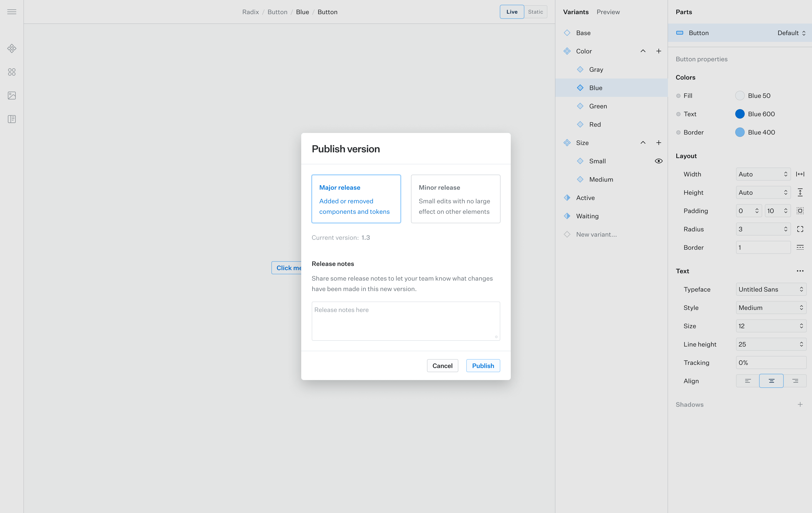Switch canvas mode to Static
This screenshot has width=812, height=513.
[x=535, y=12]
